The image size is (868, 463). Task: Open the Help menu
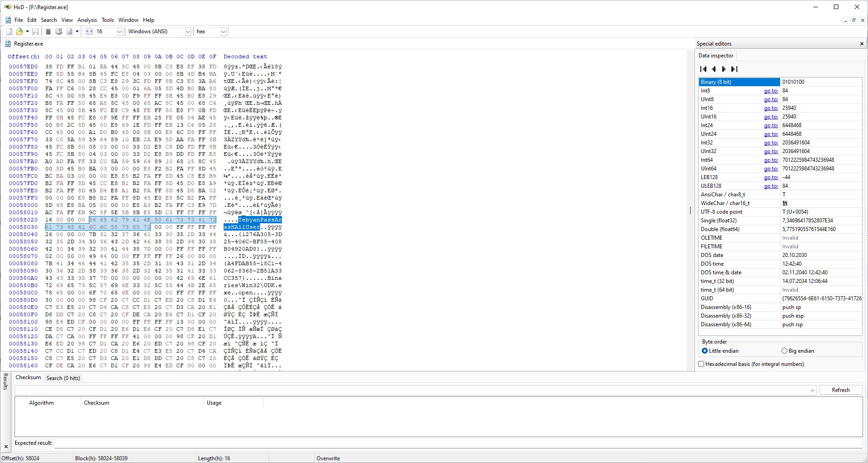pos(148,20)
